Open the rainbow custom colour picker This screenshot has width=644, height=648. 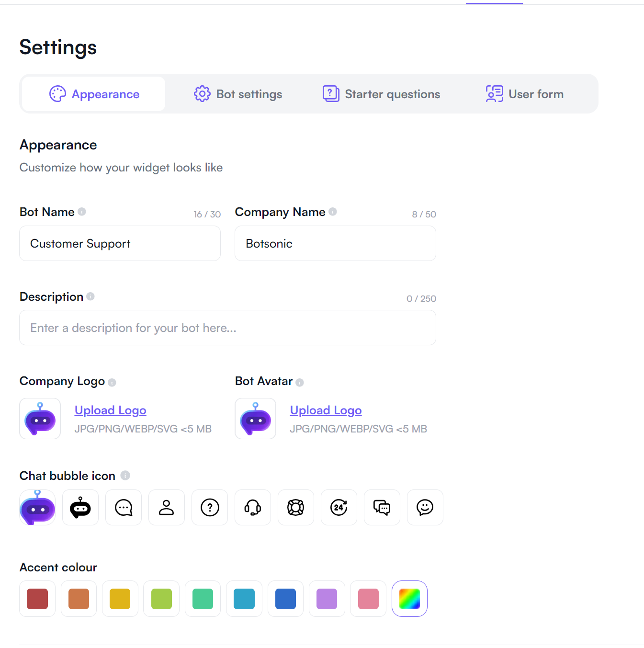click(x=409, y=599)
